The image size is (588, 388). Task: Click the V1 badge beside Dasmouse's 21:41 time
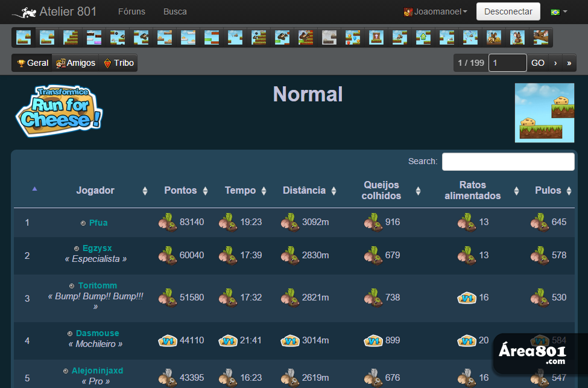pyautogui.click(x=228, y=341)
